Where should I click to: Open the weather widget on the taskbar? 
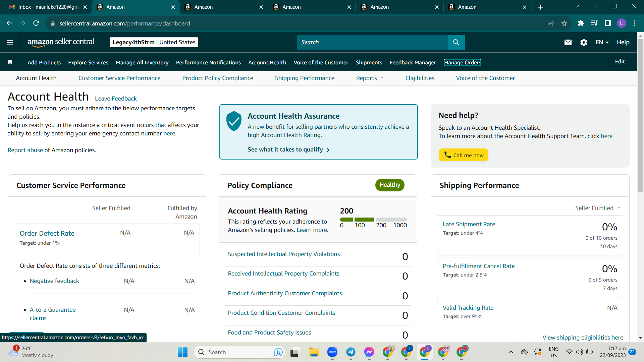[x=31, y=352]
